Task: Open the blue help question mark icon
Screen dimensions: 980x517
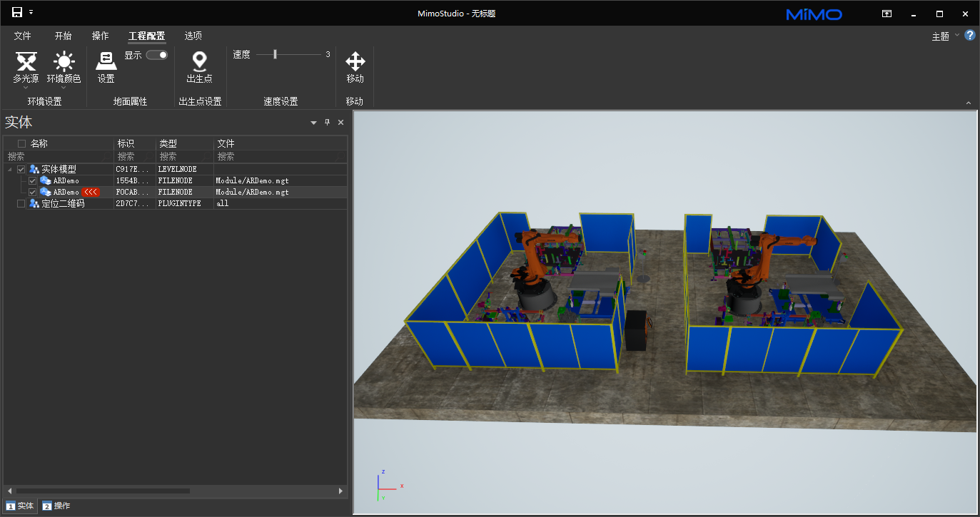Action: (x=970, y=36)
